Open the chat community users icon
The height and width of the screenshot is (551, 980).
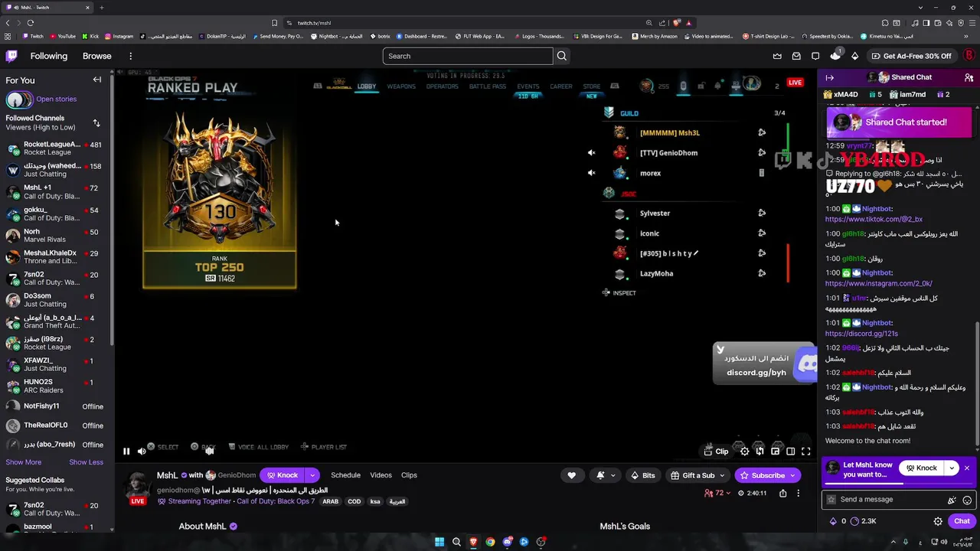[969, 77]
